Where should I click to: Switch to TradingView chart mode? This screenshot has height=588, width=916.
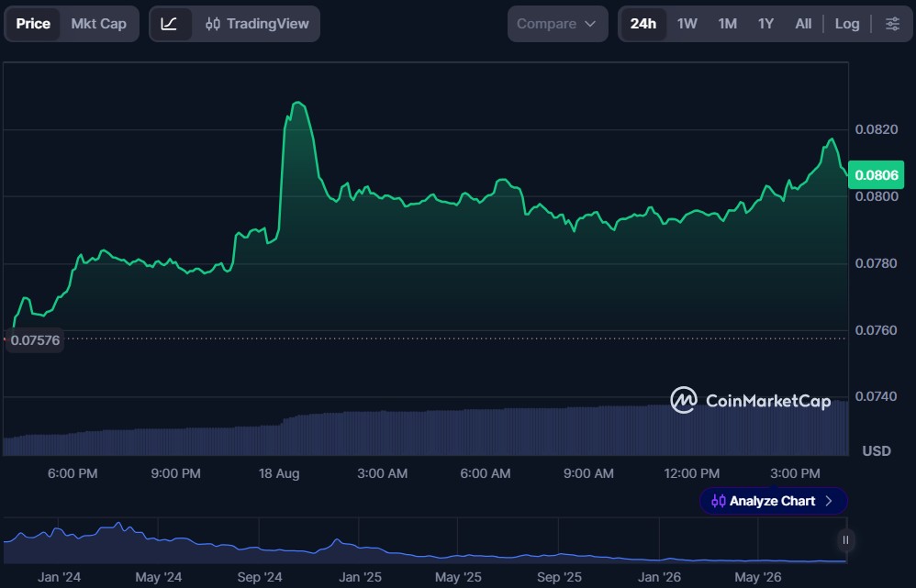(257, 24)
